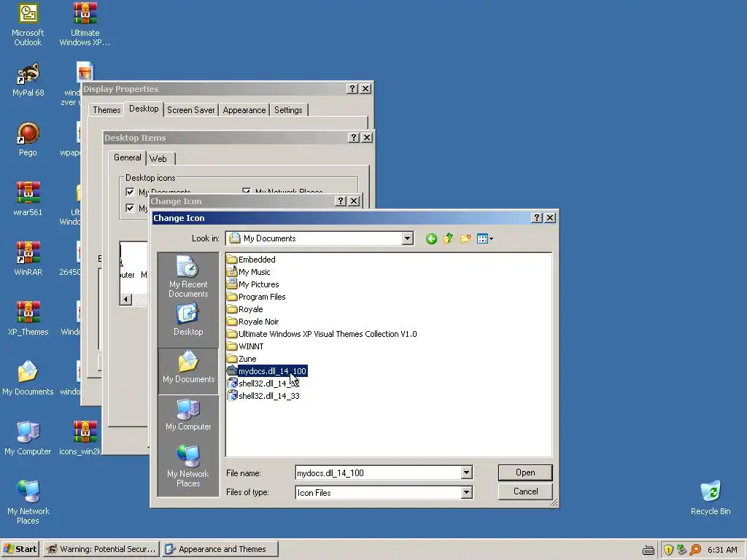Switch to the Appearance tab
This screenshot has height=560, width=747.
click(x=244, y=110)
